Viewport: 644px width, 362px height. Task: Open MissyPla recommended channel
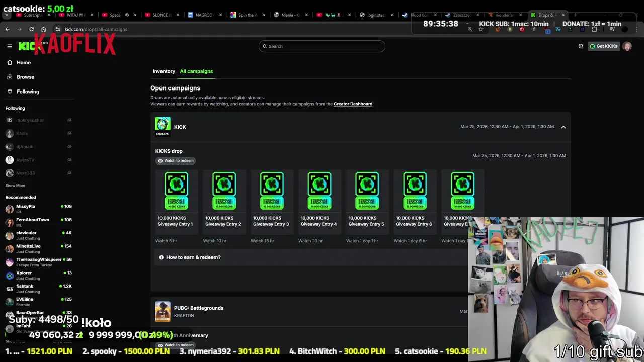38,209
